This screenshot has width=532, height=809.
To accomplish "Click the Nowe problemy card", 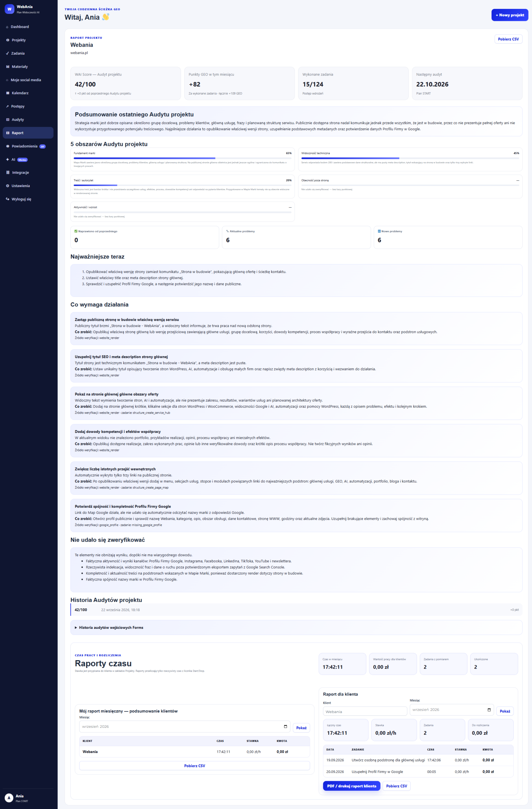I will pyautogui.click(x=448, y=237).
